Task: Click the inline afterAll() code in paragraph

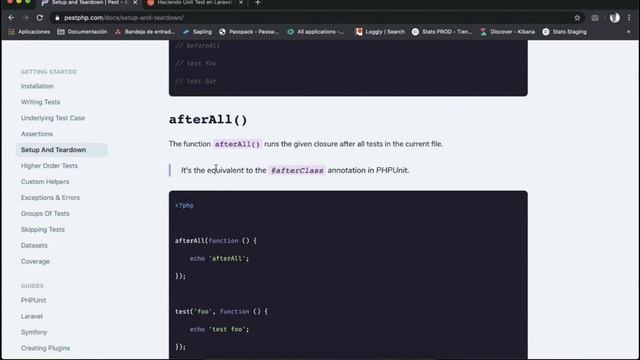Action: [237, 144]
